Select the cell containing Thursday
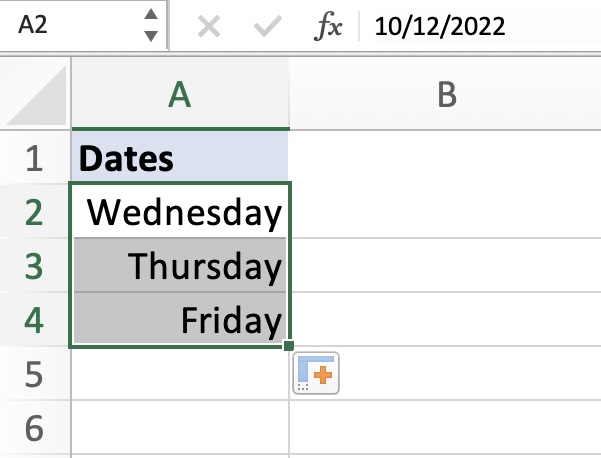Image resolution: width=601 pixels, height=458 pixels. point(180,265)
